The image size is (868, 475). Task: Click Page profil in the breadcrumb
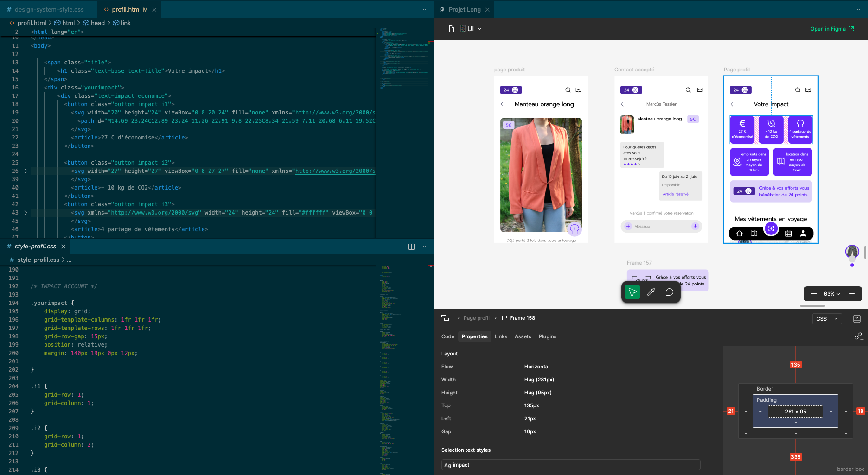pyautogui.click(x=477, y=318)
